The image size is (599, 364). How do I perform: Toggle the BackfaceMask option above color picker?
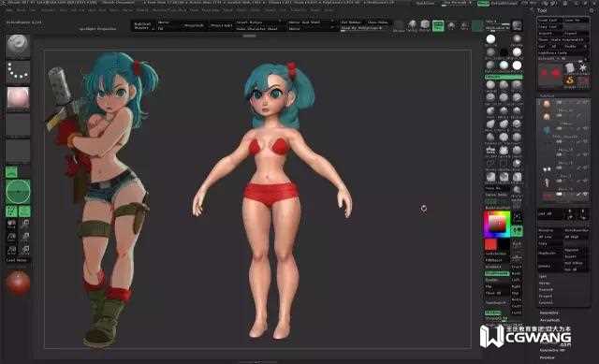[x=497, y=208]
